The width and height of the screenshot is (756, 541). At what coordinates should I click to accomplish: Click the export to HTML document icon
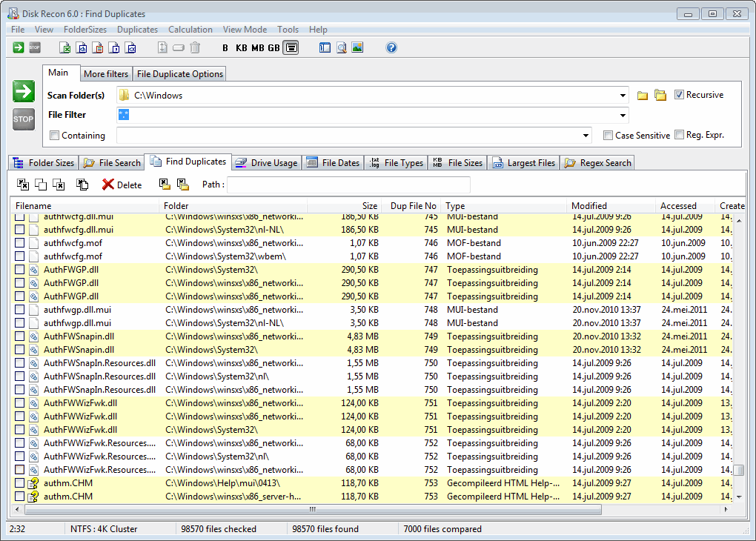(82, 47)
